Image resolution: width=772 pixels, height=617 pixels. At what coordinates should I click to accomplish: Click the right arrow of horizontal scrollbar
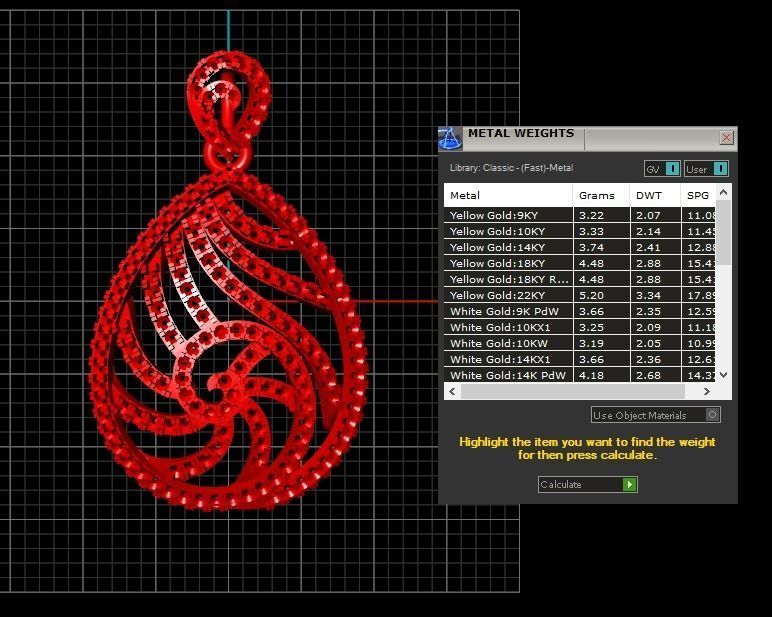(707, 391)
